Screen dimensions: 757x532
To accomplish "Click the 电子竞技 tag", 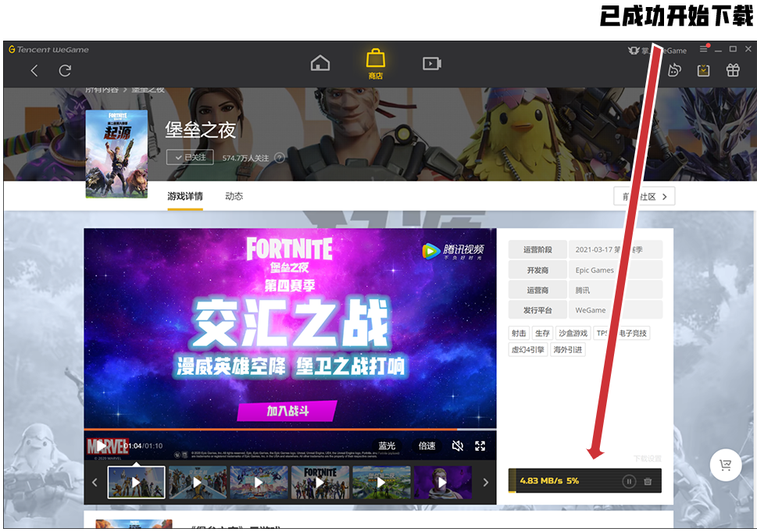I will [x=633, y=333].
